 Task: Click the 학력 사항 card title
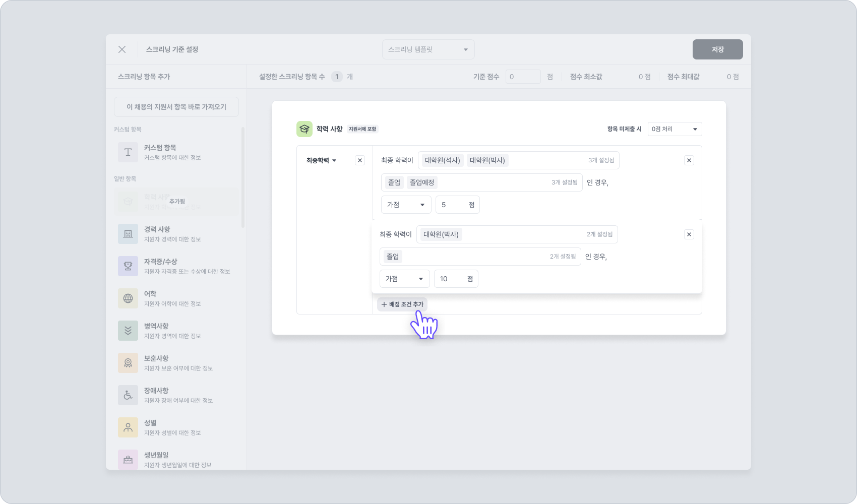pyautogui.click(x=330, y=129)
